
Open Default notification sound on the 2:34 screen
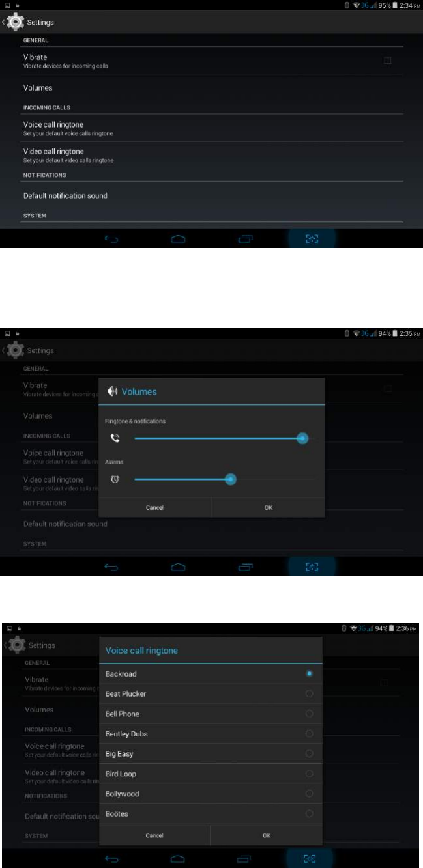(x=213, y=196)
